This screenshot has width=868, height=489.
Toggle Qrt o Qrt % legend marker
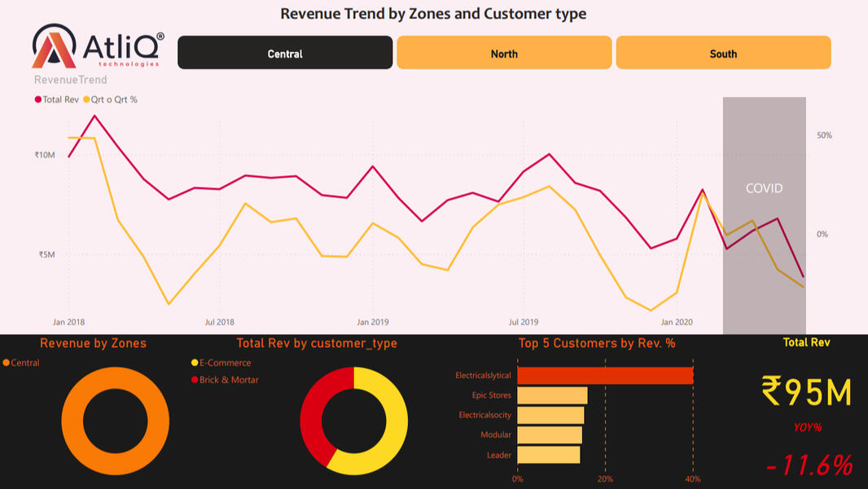(x=86, y=99)
